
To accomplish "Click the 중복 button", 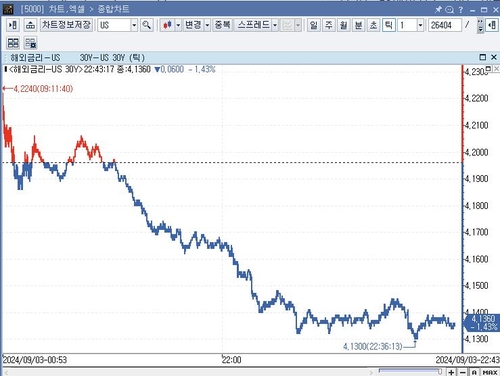I will click(223, 25).
